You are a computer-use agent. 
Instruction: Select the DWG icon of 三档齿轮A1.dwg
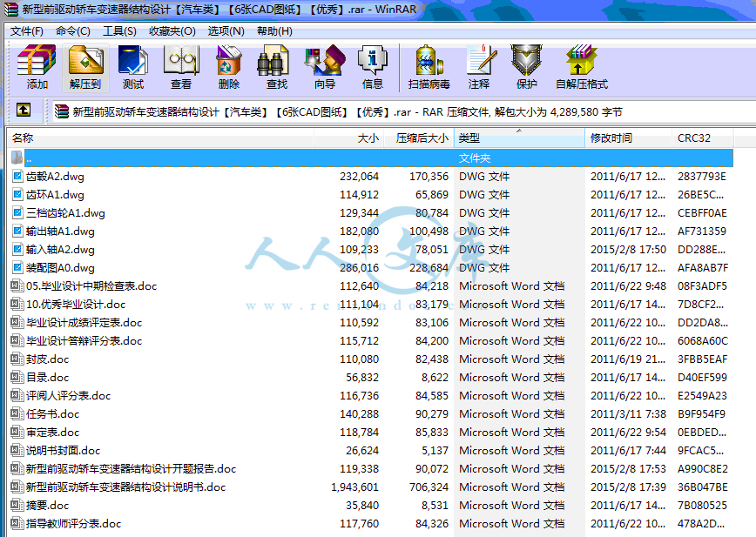(x=17, y=213)
